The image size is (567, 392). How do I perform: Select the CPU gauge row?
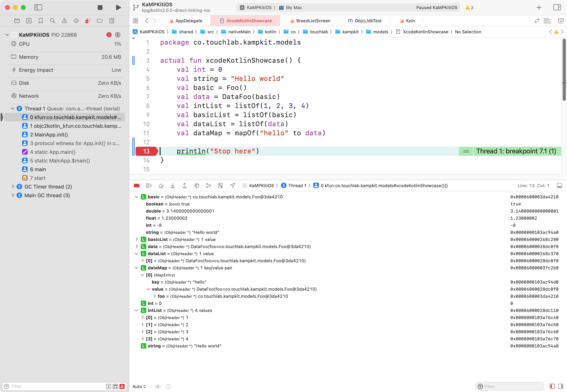(x=66, y=44)
